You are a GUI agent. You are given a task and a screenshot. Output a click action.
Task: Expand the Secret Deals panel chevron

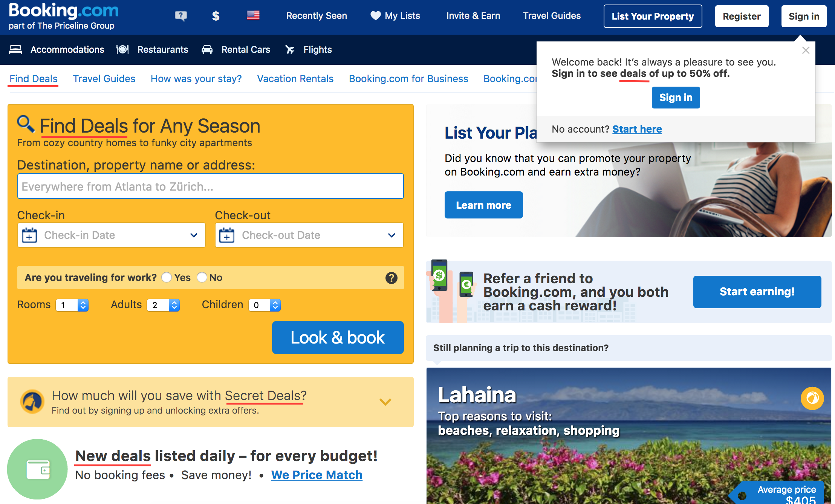point(385,402)
